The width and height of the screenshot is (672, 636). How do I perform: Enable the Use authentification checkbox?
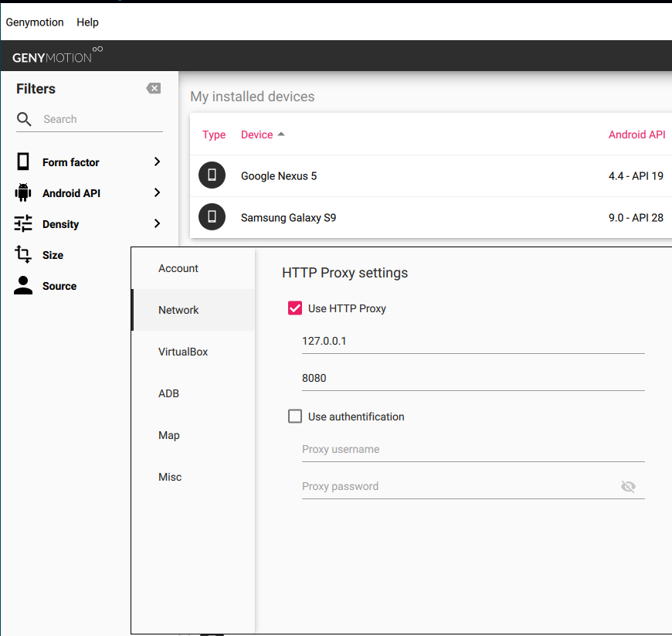click(x=295, y=416)
